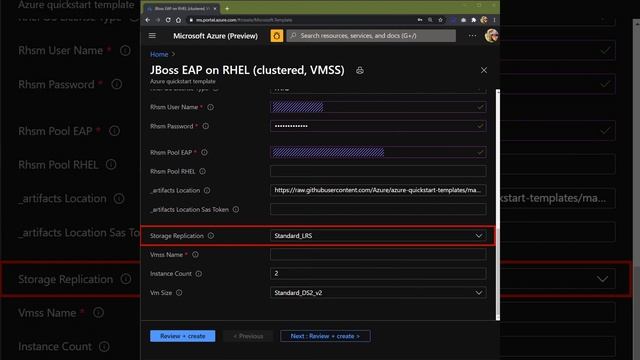Open the Azure account avatar menu
640x360 pixels.
click(x=491, y=36)
